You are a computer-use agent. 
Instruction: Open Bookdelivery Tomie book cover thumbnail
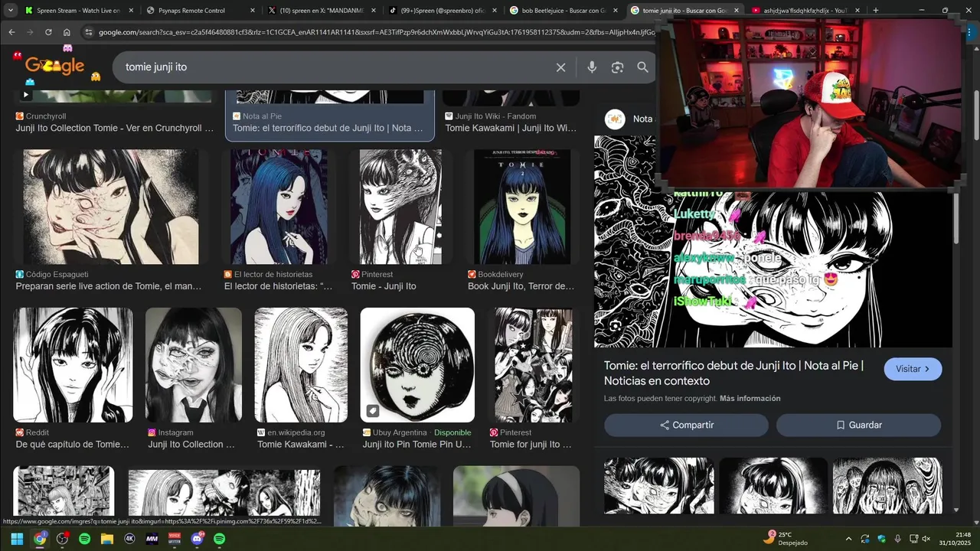point(521,207)
